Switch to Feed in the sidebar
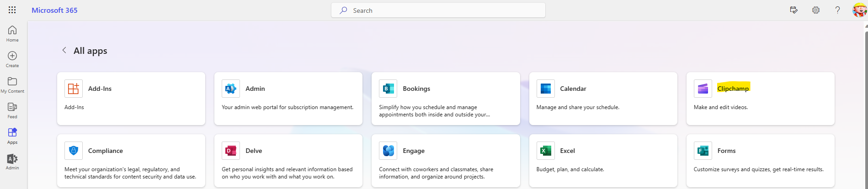The image size is (868, 189). 12,110
